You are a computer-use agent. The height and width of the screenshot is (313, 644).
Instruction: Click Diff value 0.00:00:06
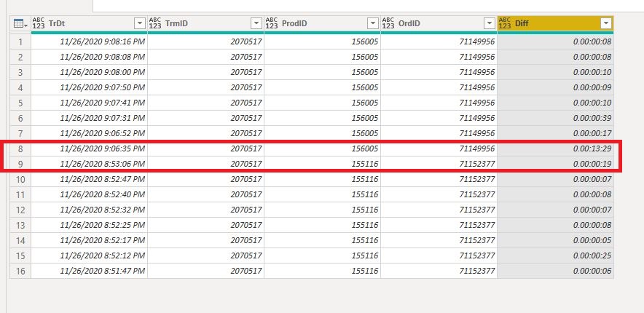[x=555, y=272]
